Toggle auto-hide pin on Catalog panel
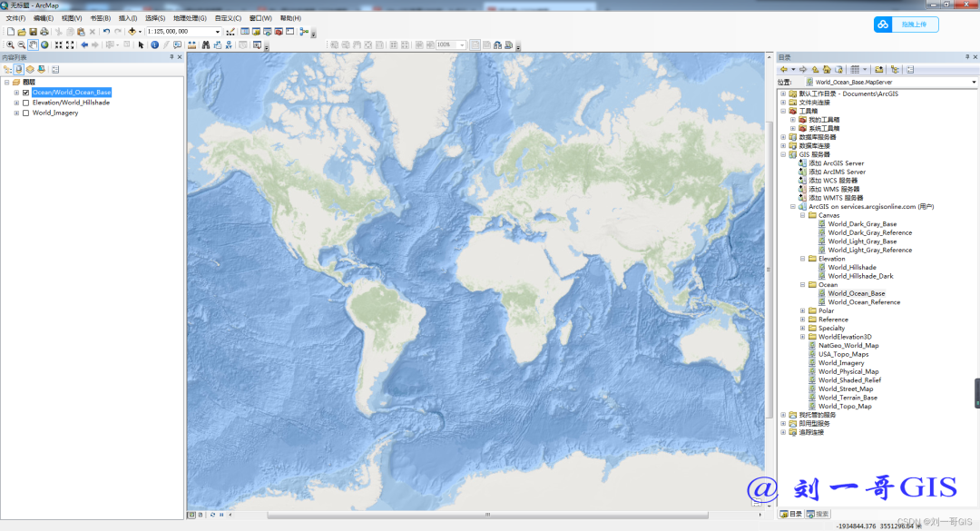The image size is (980, 531). [967, 57]
